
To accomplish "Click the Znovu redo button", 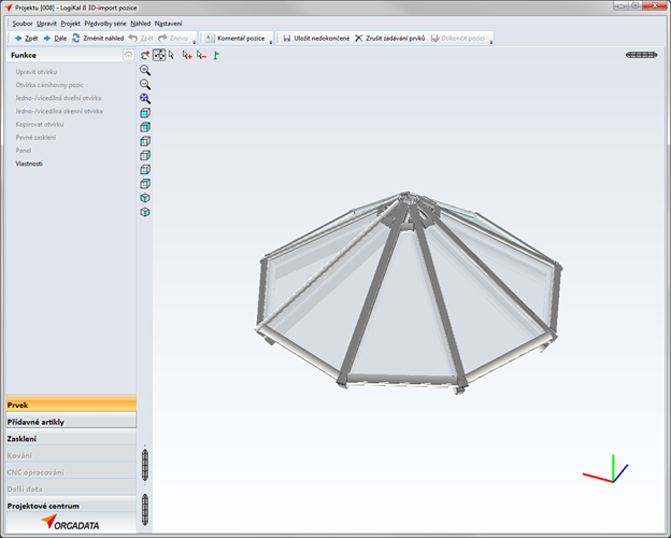I will [x=173, y=38].
